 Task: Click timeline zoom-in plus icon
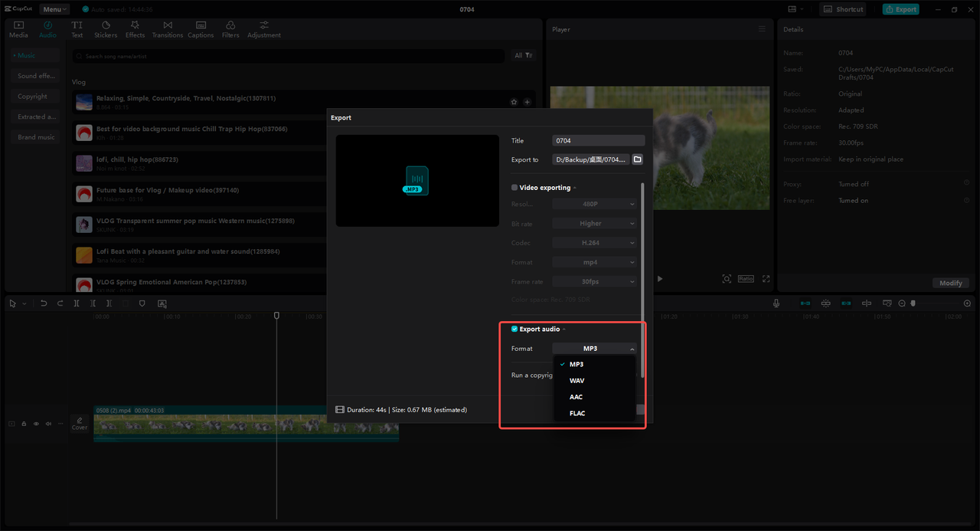969,303
